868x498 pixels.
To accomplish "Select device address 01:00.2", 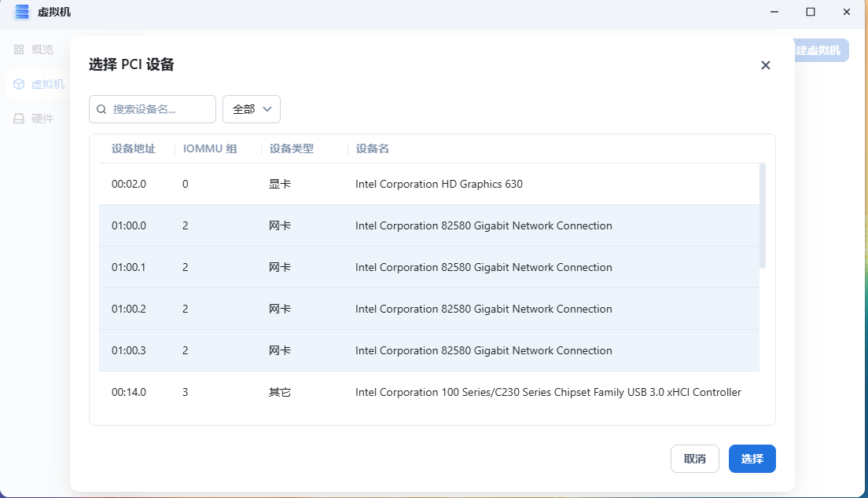I will tap(129, 309).
